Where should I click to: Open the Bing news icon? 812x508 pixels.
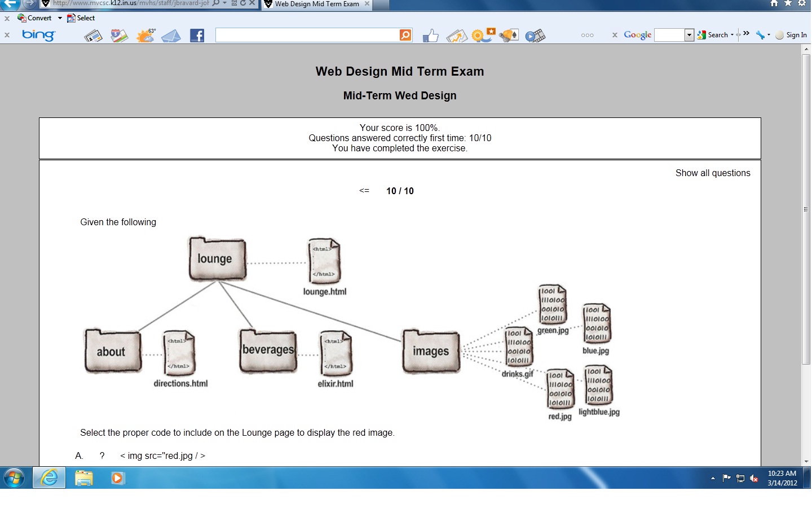(x=93, y=36)
